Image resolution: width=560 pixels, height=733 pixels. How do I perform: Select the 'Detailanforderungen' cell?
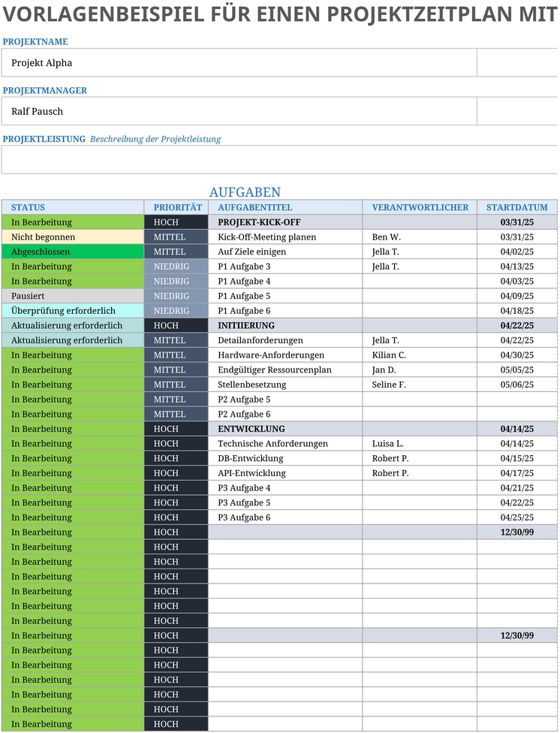[x=285, y=340]
